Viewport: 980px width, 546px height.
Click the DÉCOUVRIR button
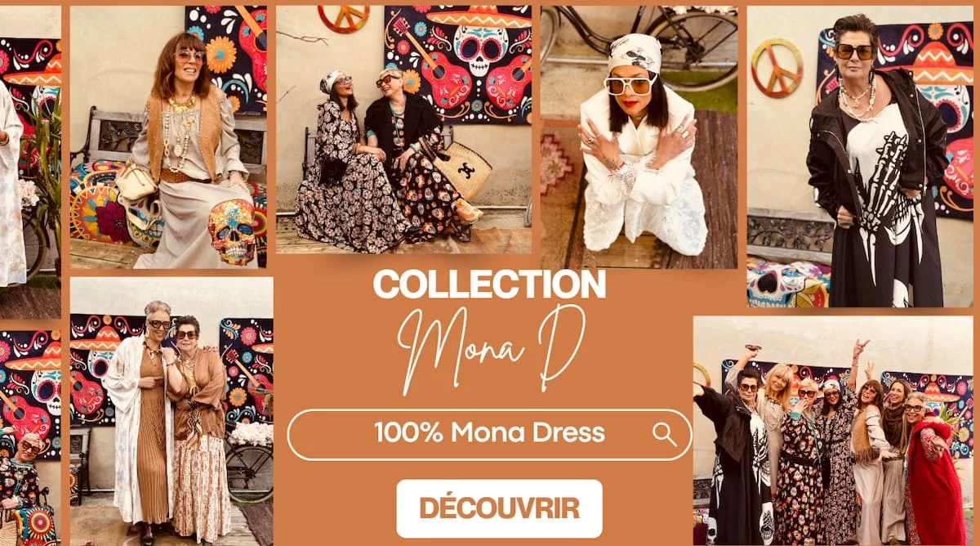click(x=499, y=508)
